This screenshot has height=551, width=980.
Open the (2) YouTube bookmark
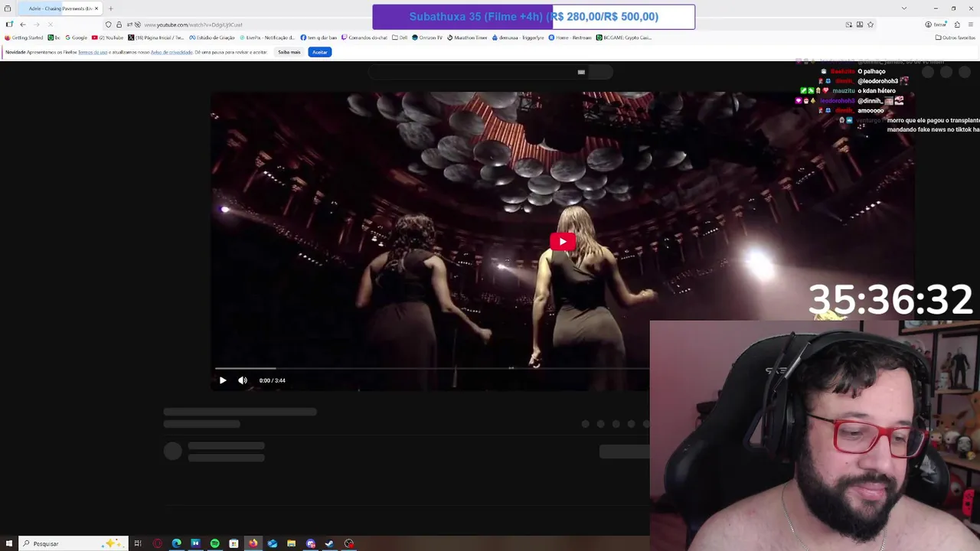[108, 37]
